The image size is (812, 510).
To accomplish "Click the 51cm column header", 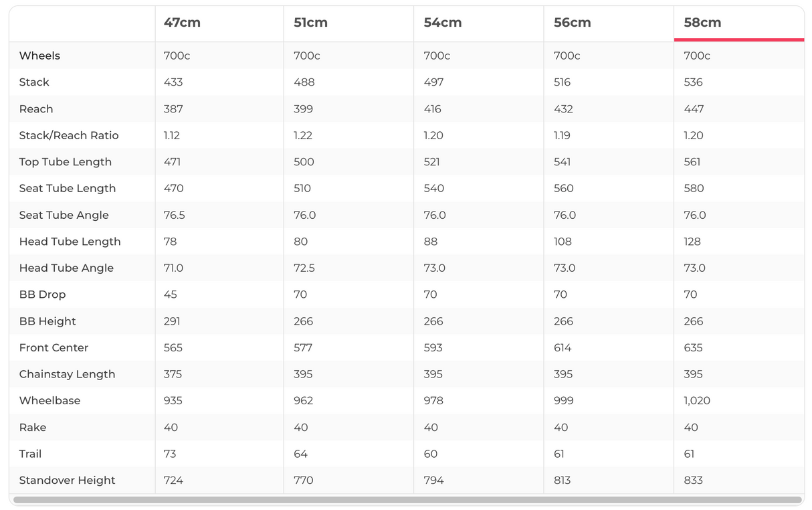I will 310,23.
